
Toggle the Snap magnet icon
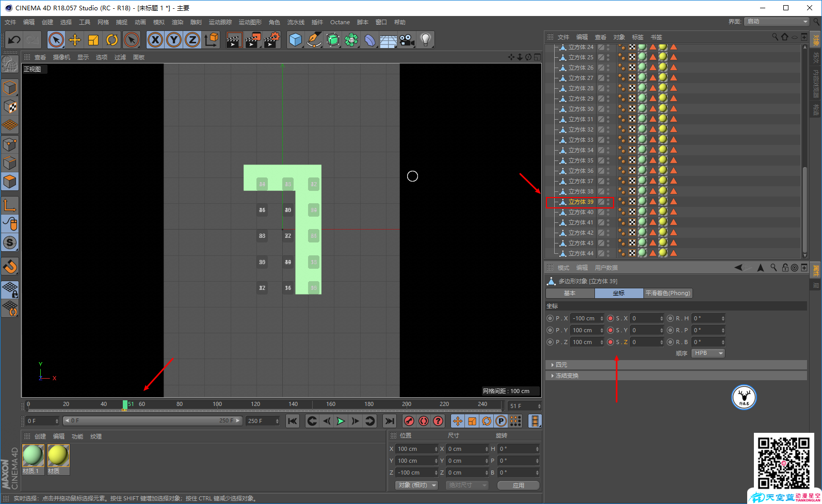pyautogui.click(x=10, y=266)
